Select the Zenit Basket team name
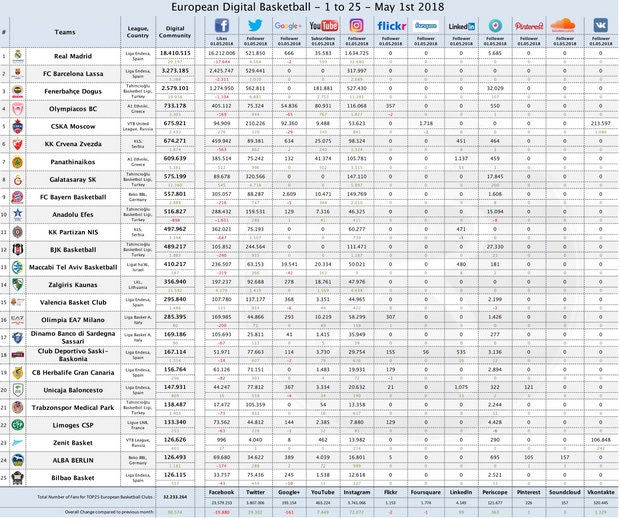The height and width of the screenshot is (518, 620). [73, 443]
